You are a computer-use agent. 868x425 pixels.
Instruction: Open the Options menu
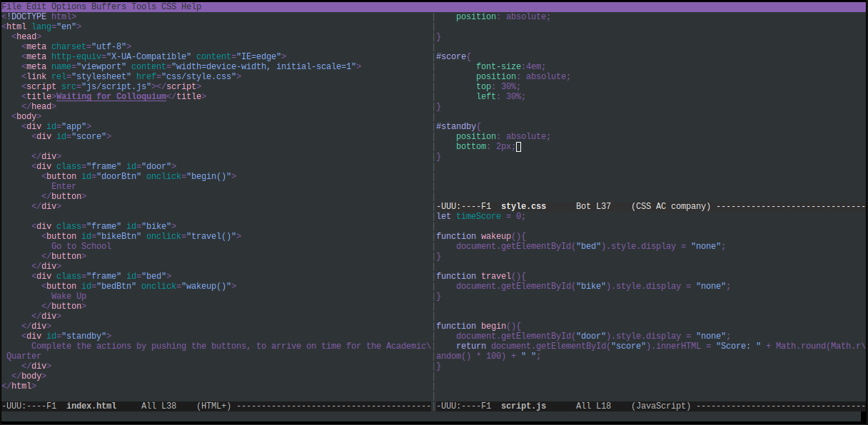(x=69, y=6)
